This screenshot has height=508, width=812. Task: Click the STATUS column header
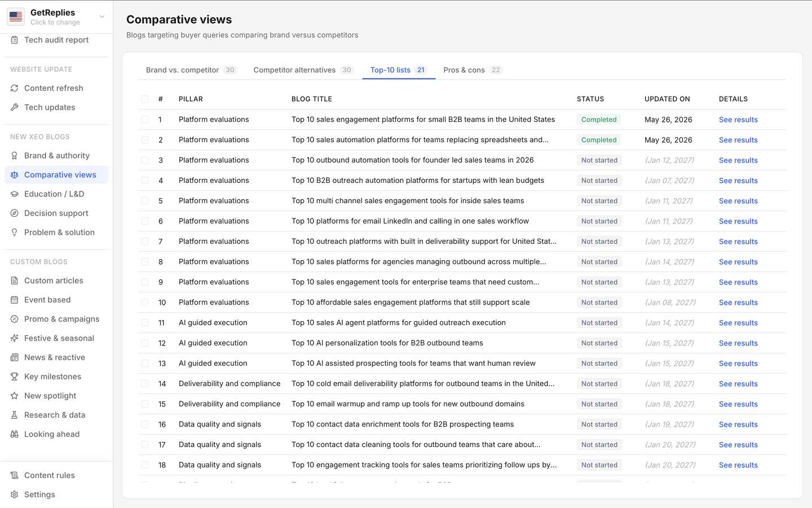590,99
